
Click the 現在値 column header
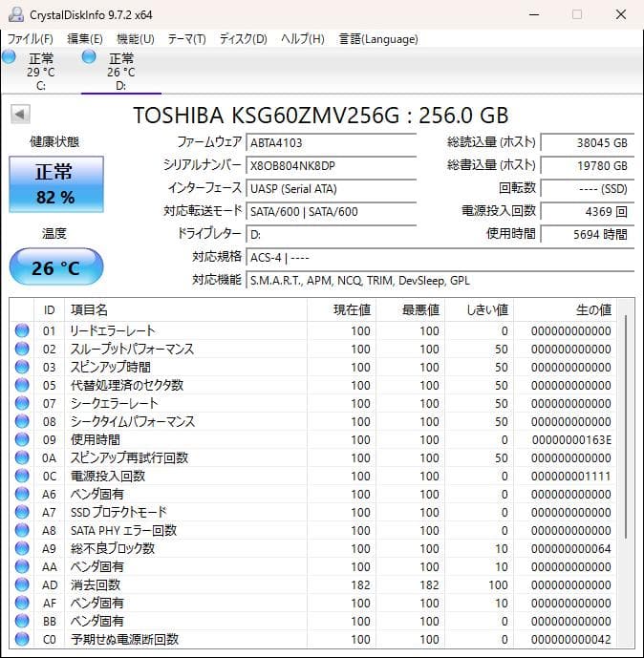(x=341, y=310)
